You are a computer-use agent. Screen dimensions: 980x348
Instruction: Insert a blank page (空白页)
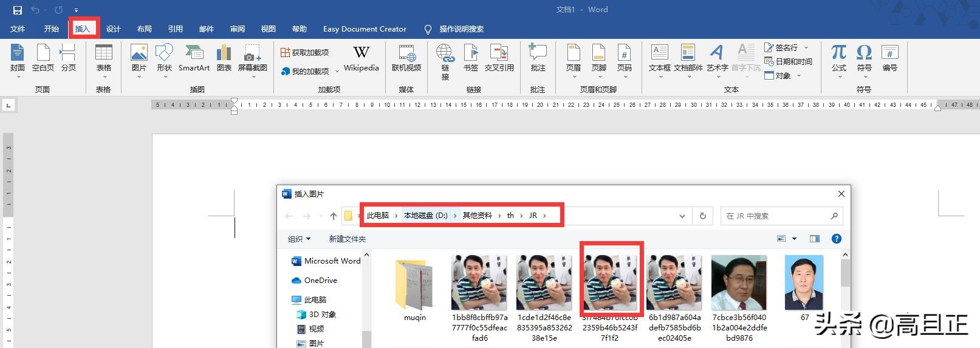coord(43,58)
